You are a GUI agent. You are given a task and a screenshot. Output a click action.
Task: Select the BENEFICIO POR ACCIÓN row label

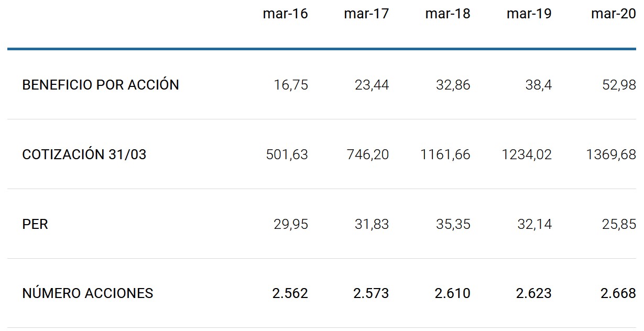click(x=101, y=85)
